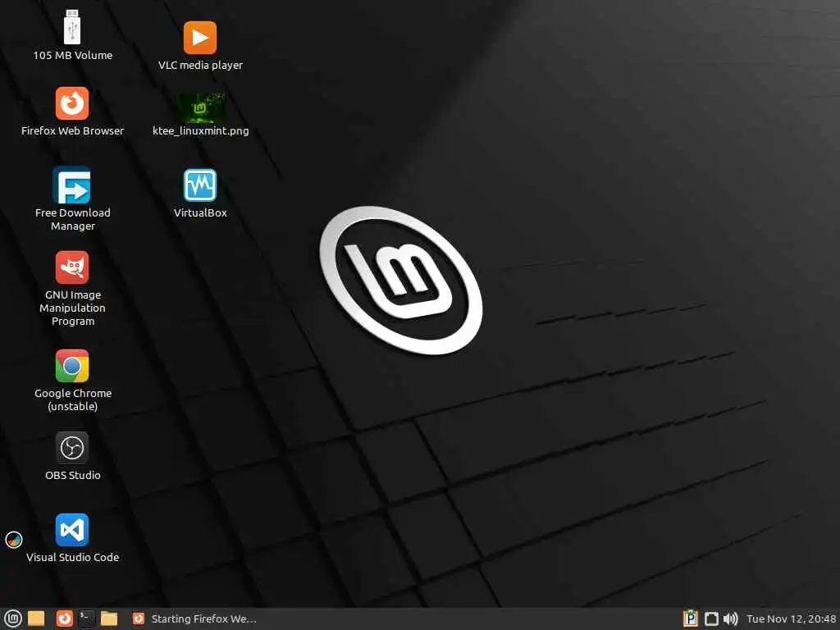Click the network connection tray icon
The height and width of the screenshot is (630, 840).
tap(711, 619)
